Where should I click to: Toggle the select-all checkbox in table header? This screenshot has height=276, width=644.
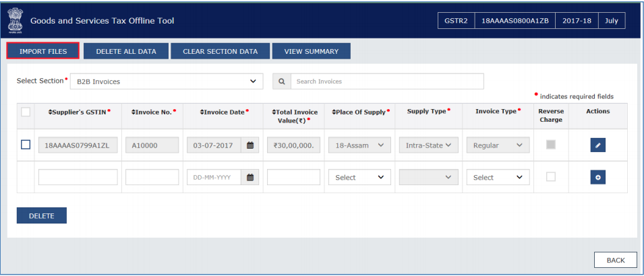26,112
